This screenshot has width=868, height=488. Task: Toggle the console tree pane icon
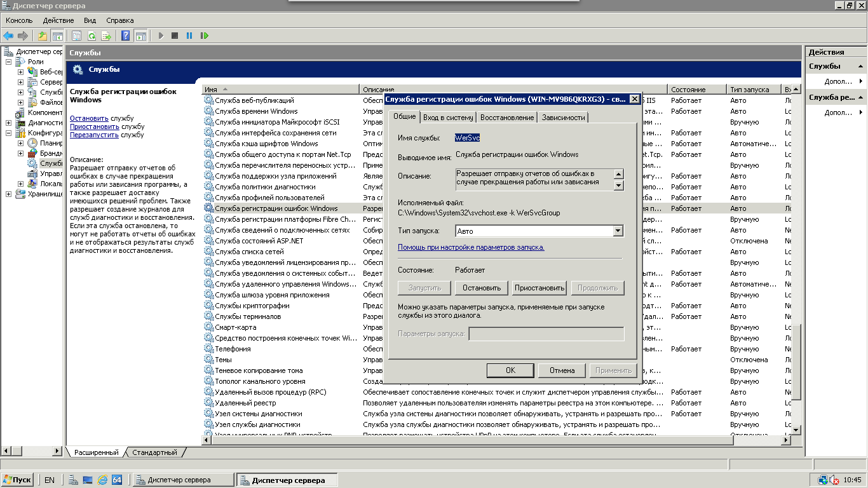click(57, 36)
